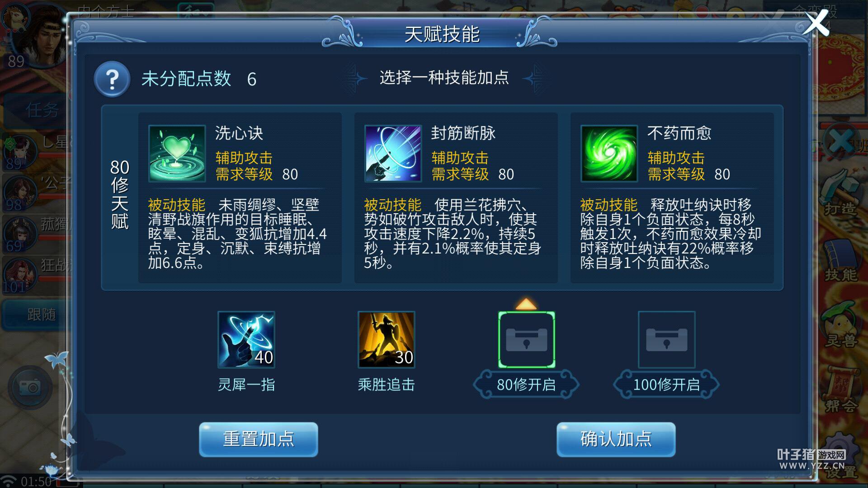Screen dimensions: 868x488
Task: Open the 灵犀一指 talent slot
Action: (246, 340)
